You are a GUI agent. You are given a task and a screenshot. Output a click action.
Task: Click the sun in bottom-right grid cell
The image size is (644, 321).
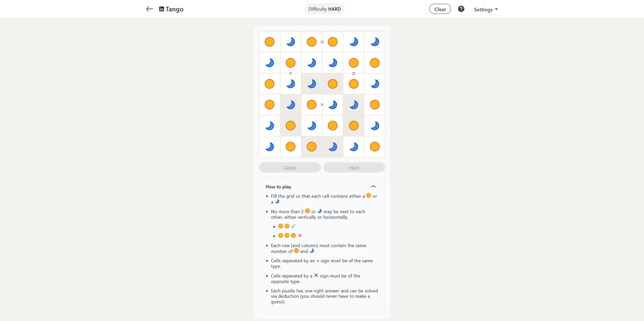point(375,147)
